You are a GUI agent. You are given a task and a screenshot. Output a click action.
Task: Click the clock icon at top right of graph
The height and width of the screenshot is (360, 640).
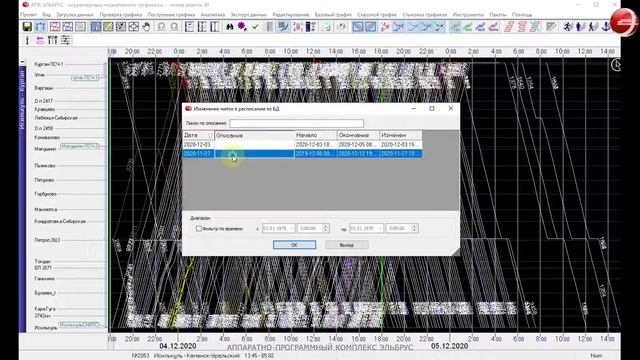pyautogui.click(x=616, y=64)
